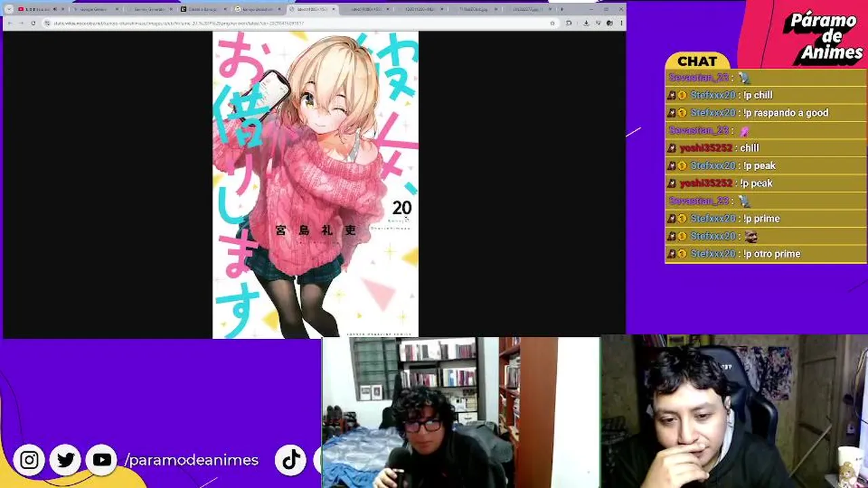Screen dimensions: 868x488
Task: Click the manga volume 20 cover image
Action: [x=315, y=184]
